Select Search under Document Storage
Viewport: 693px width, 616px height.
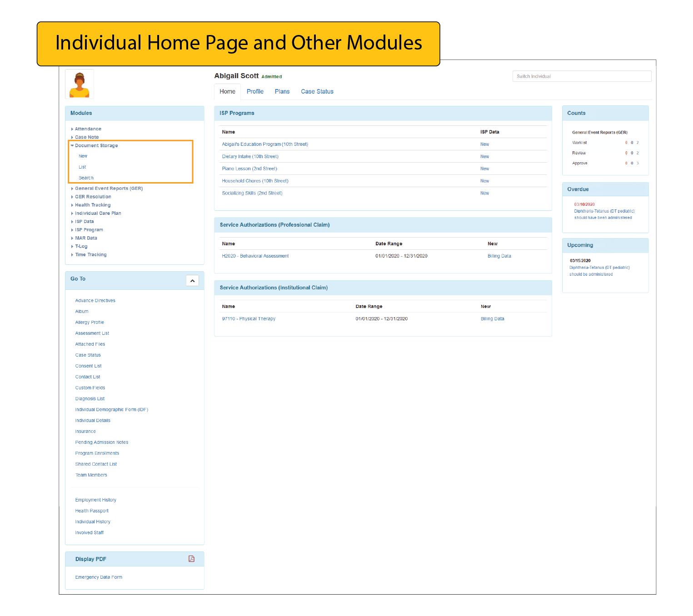[x=86, y=178]
